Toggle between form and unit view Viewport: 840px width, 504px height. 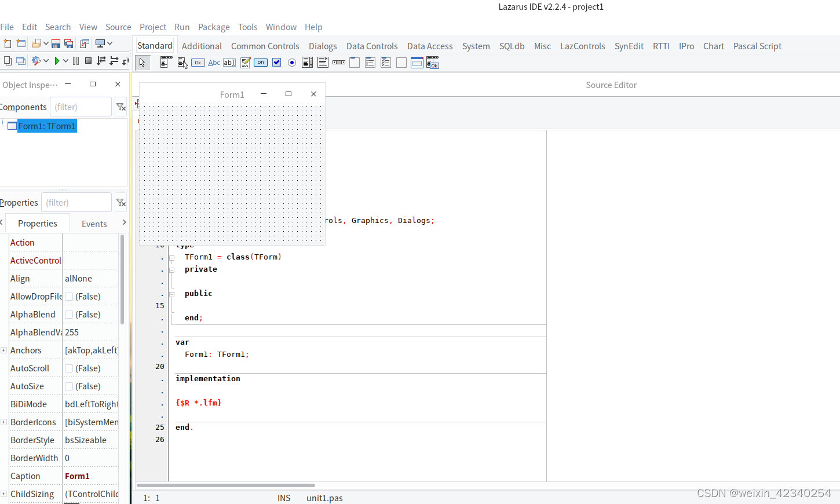point(84,43)
